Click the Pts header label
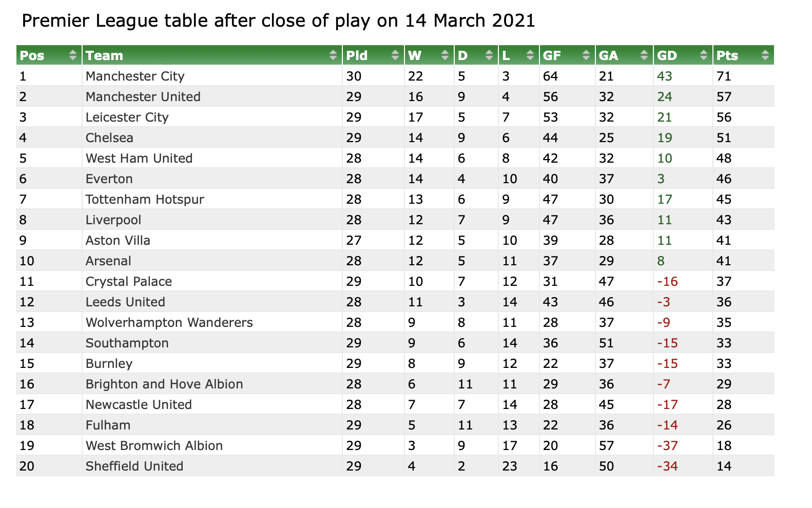 (x=728, y=55)
